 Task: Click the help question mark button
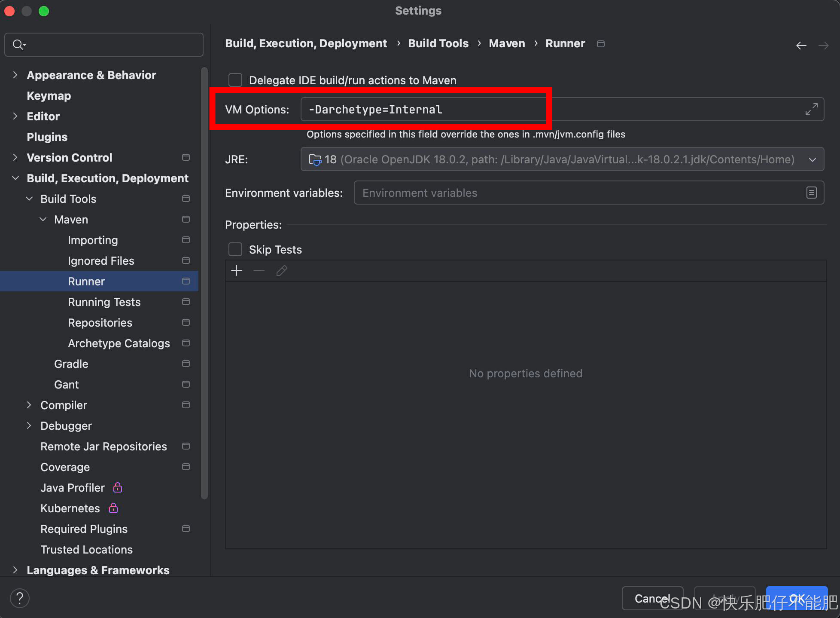click(x=20, y=598)
